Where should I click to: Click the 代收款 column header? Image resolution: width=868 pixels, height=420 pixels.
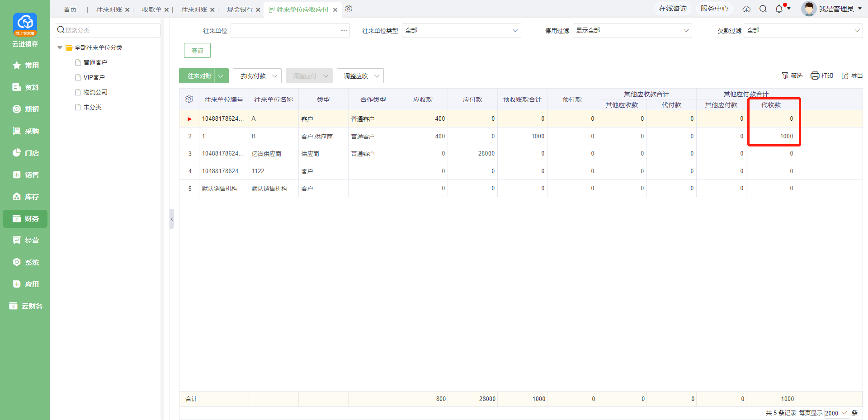[771, 105]
